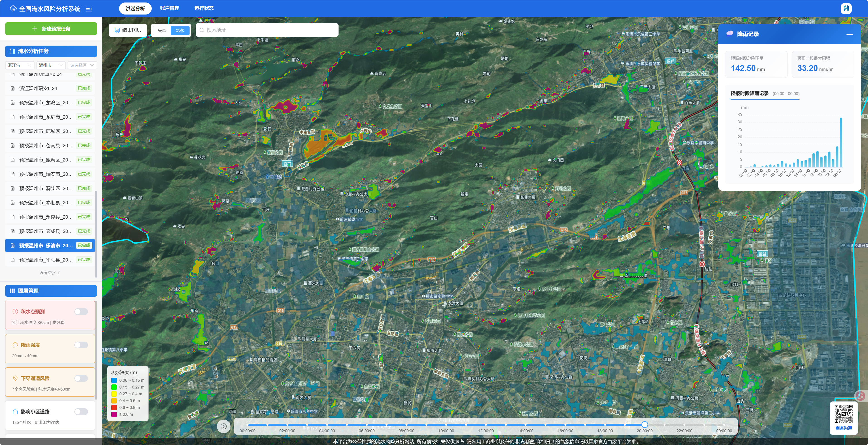Click the 图层管理 header button

tap(51, 291)
